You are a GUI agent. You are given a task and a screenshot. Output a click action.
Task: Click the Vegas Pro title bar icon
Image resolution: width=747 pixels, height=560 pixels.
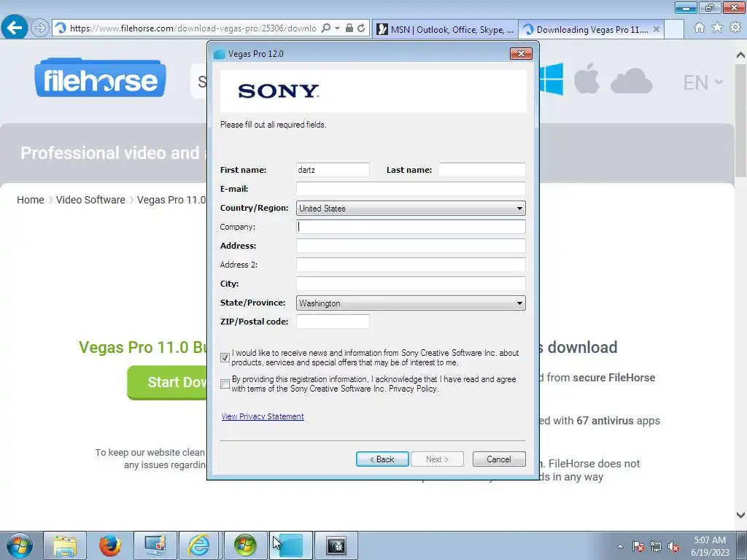[219, 54]
